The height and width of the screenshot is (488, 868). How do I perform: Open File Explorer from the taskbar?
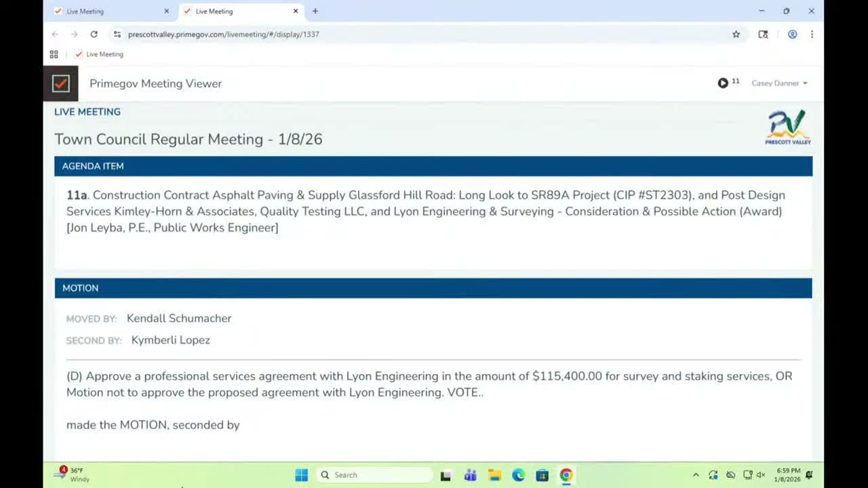pos(494,475)
